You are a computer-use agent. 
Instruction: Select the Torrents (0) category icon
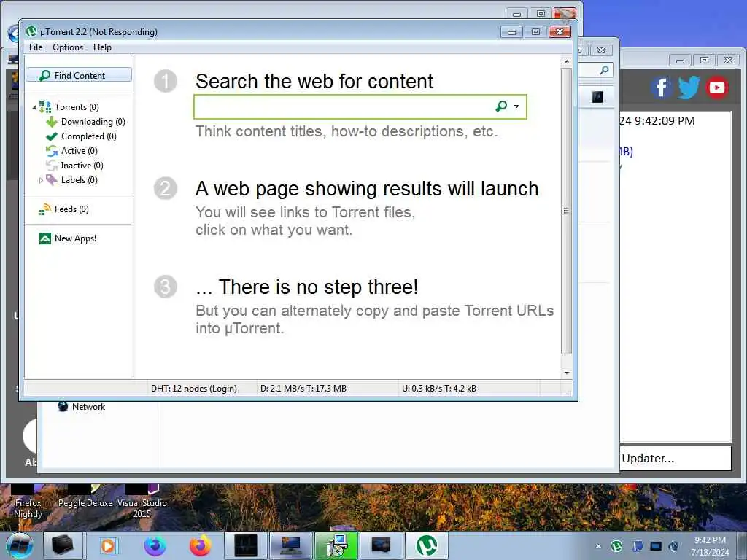pos(45,107)
